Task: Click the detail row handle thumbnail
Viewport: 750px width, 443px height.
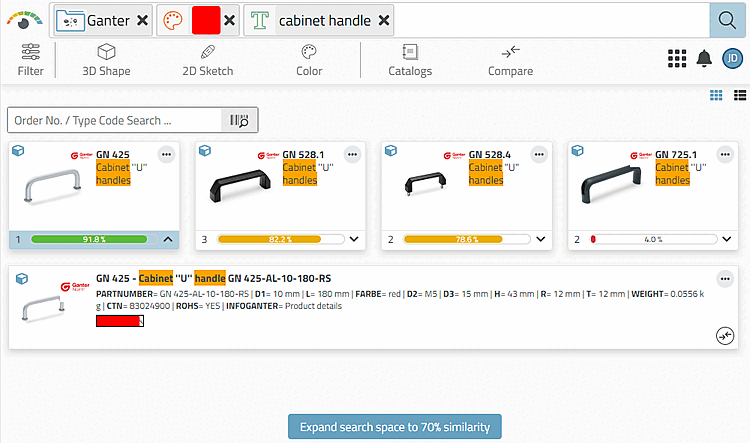Action: pyautogui.click(x=43, y=309)
